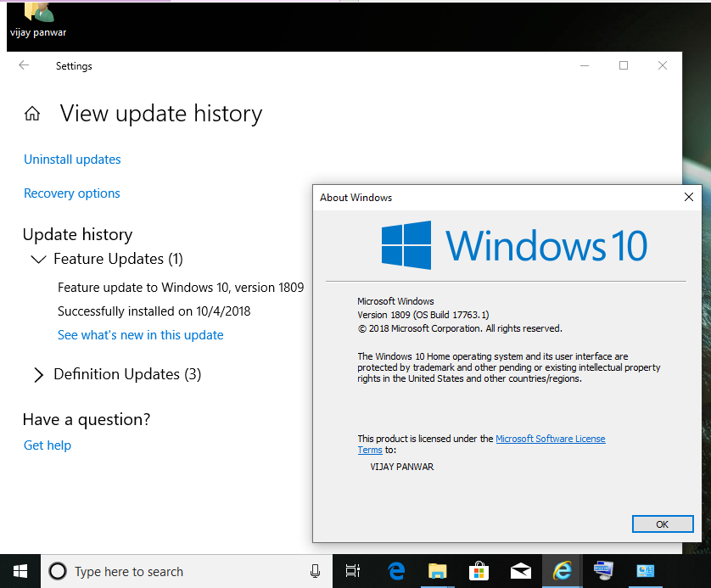Screen dimensions: 711x588
Task: Maximize the Settings window
Action: tap(624, 65)
